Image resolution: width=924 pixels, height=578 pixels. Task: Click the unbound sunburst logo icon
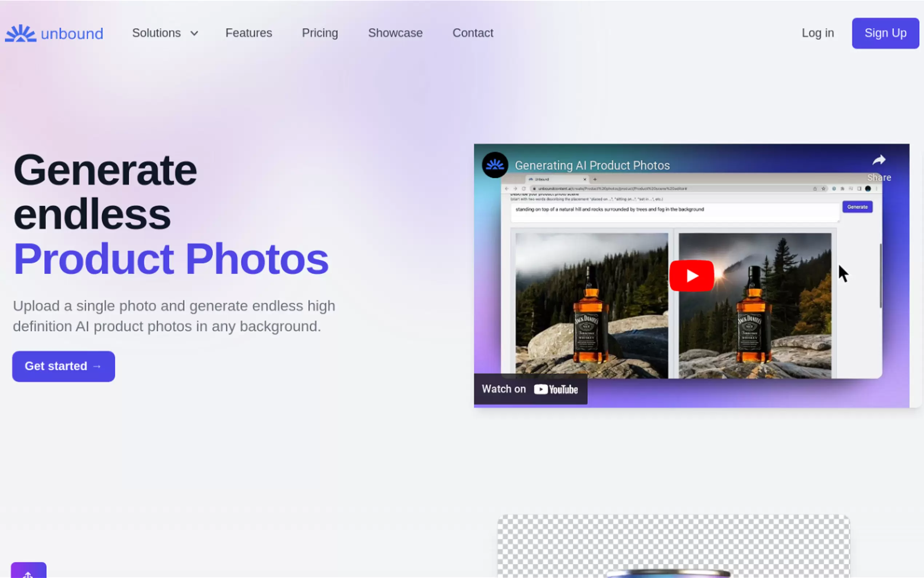point(21,33)
